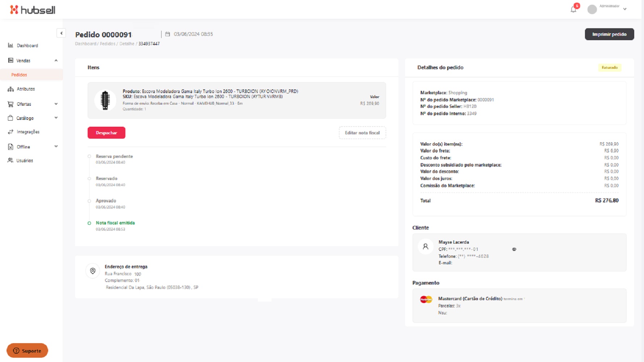This screenshot has height=362, width=644.
Task: Click the user account avatar
Action: [592, 9]
